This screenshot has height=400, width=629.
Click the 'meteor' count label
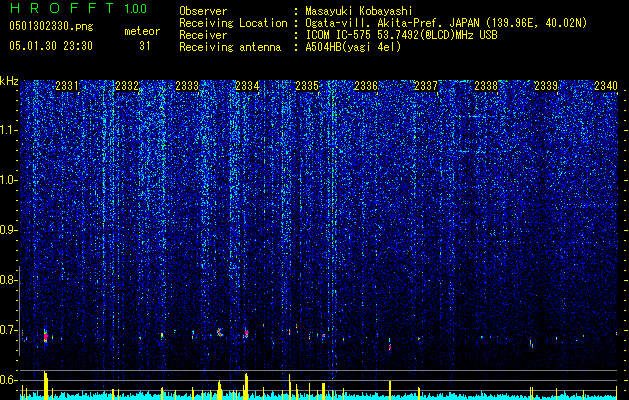(142, 31)
